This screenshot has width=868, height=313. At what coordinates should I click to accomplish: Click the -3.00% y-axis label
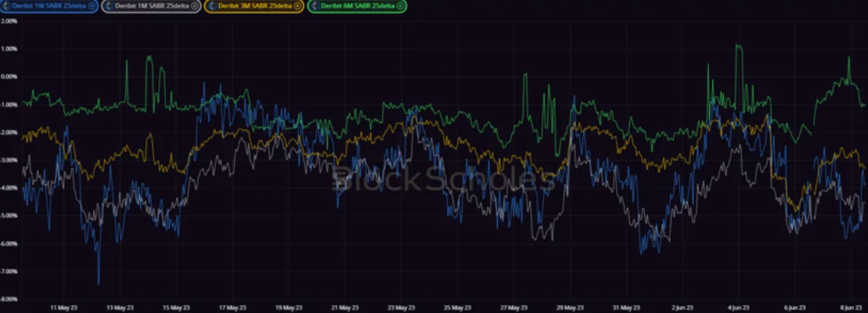(x=10, y=160)
